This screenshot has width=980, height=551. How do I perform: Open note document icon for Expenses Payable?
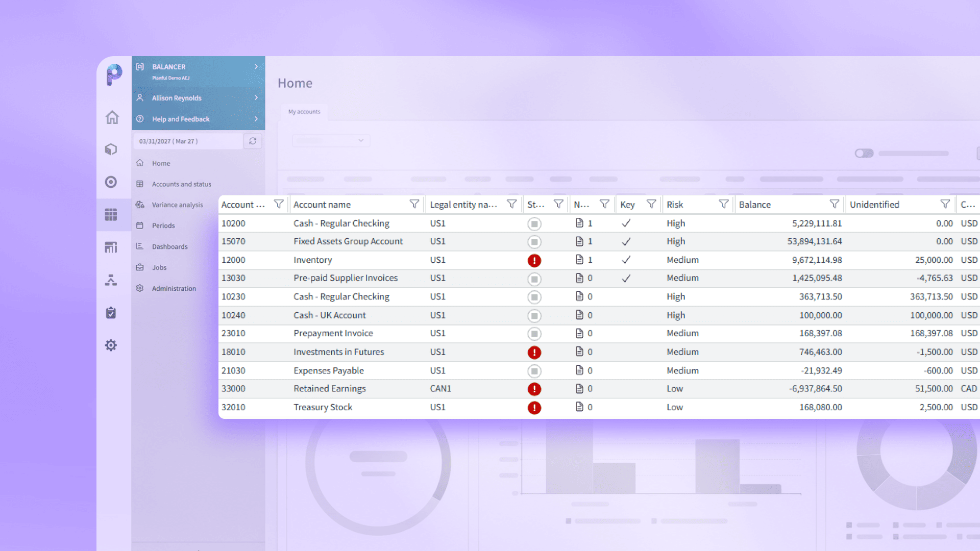(x=579, y=370)
